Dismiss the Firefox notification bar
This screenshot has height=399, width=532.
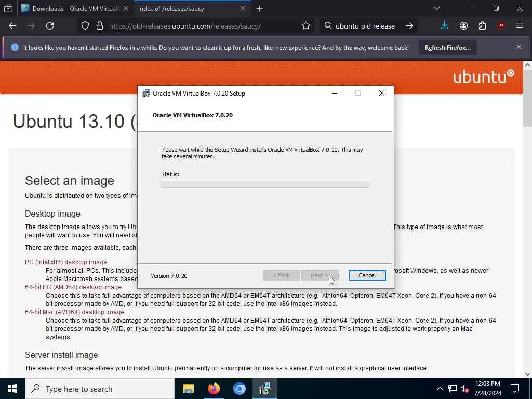click(x=519, y=47)
